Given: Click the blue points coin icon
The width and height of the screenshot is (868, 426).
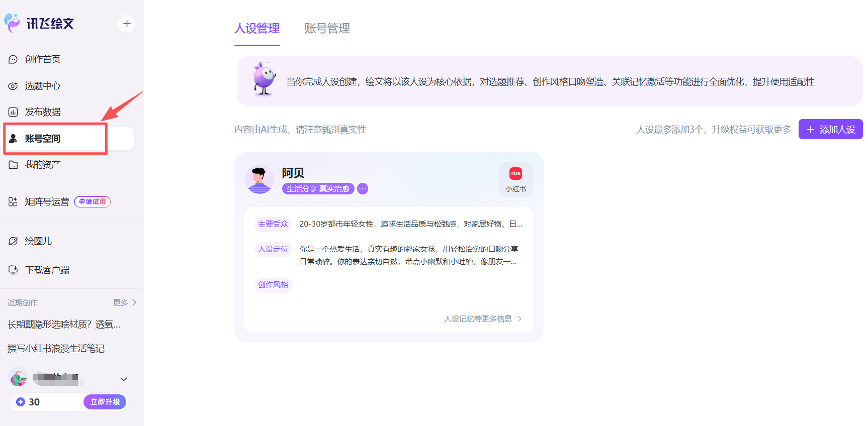Looking at the screenshot, I should coord(21,402).
